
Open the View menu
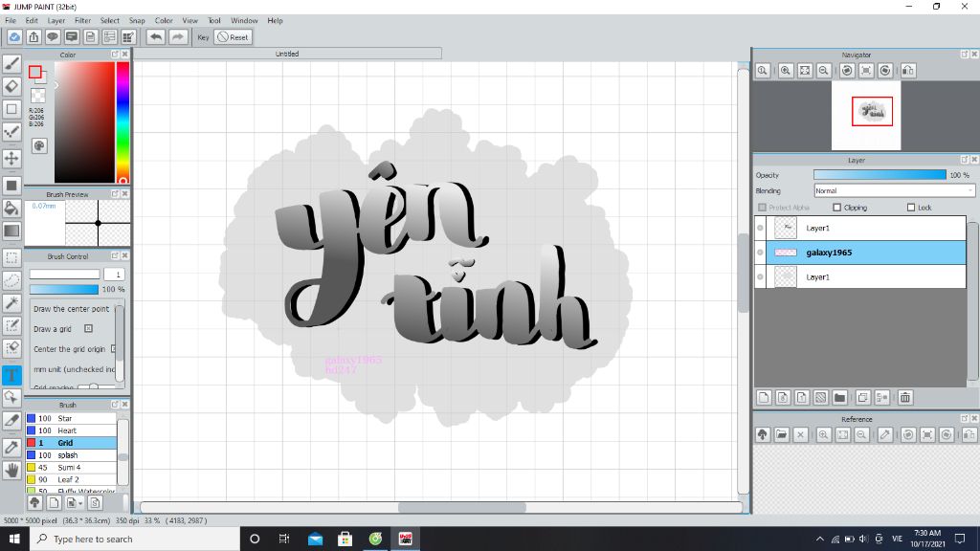[190, 21]
